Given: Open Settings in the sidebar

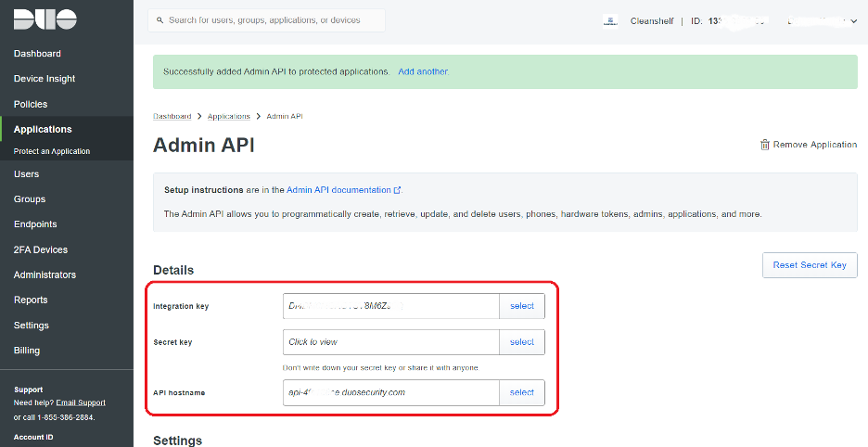Looking at the screenshot, I should pos(31,326).
